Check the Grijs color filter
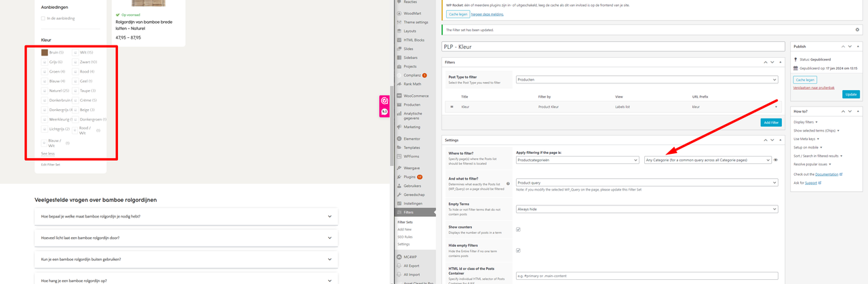Screen dimensions: 868x284 [x=45, y=62]
